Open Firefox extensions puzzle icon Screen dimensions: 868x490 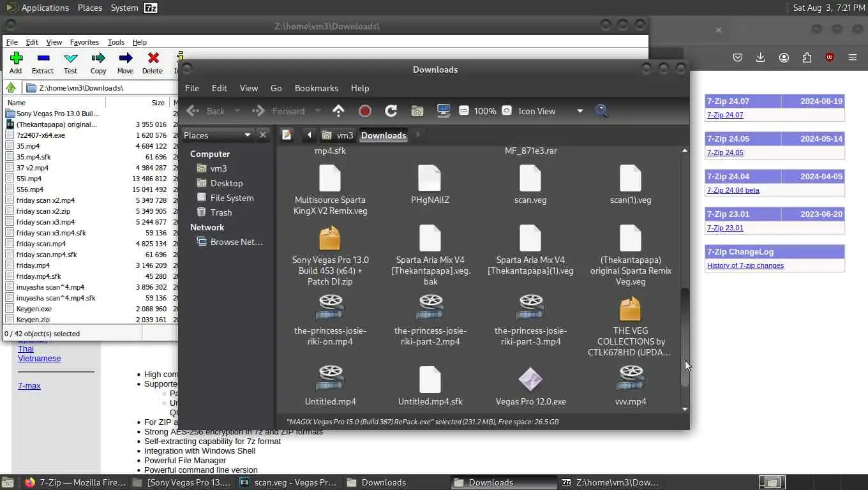(807, 57)
